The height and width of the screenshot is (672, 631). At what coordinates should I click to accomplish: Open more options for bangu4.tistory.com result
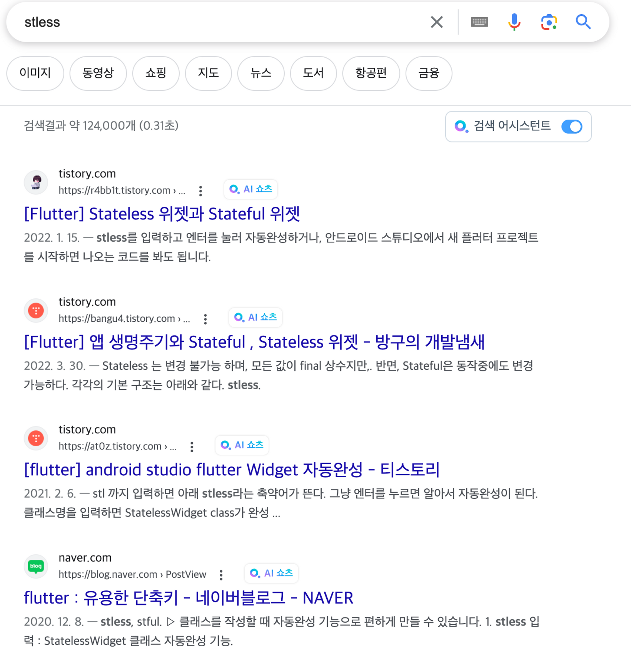[x=205, y=319]
